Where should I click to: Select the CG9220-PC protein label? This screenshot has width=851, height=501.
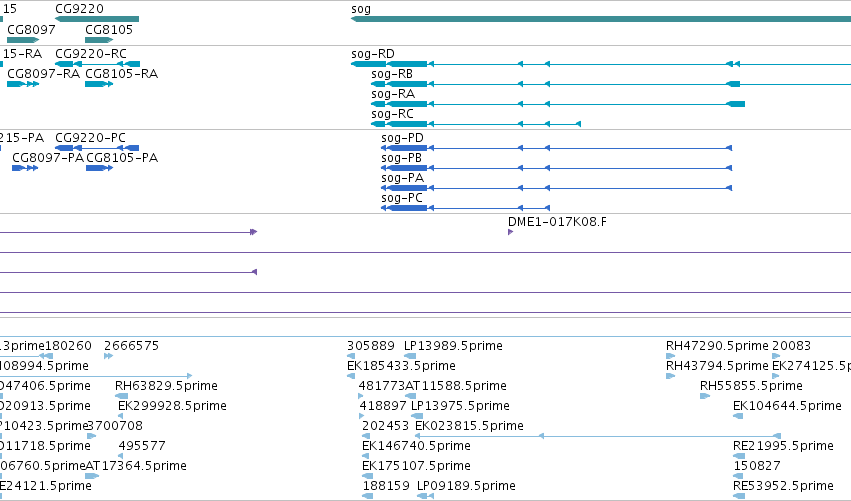(x=91, y=138)
